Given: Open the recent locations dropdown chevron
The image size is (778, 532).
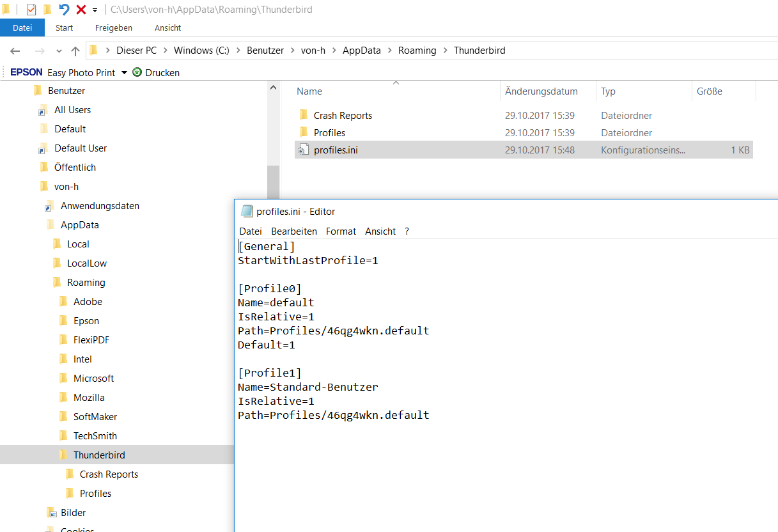Looking at the screenshot, I should (x=59, y=51).
